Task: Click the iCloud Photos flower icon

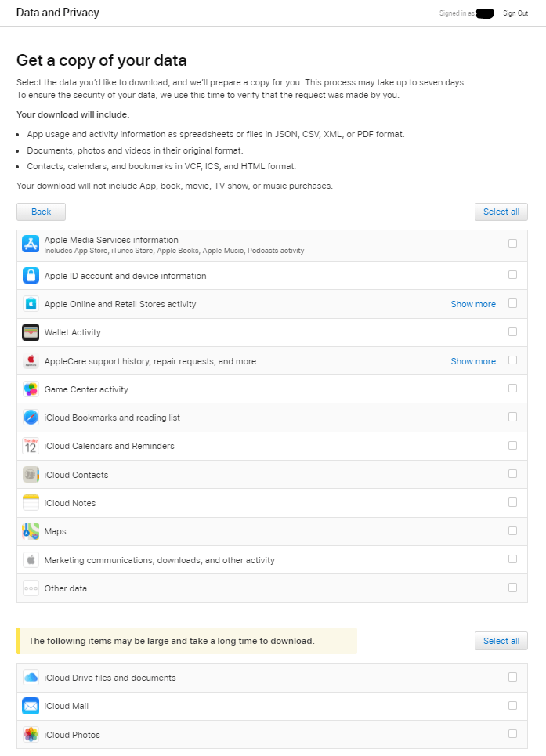Action: click(29, 734)
